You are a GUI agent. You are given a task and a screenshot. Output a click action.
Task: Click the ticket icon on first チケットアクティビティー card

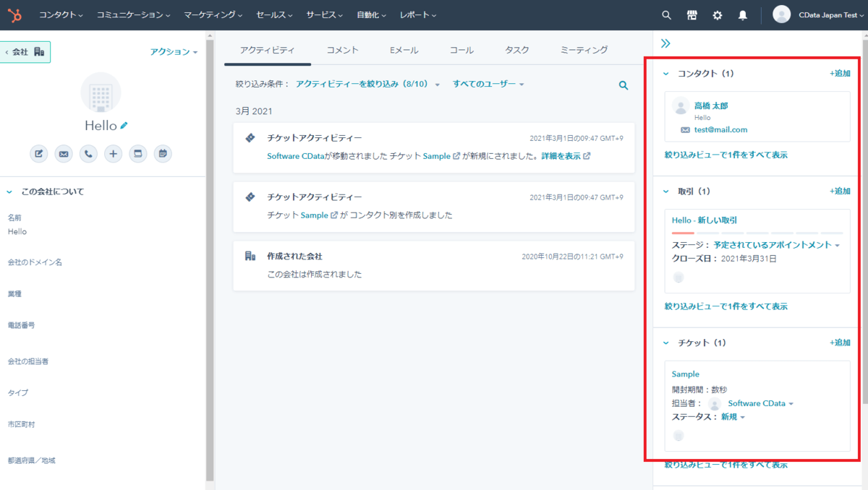pyautogui.click(x=250, y=137)
